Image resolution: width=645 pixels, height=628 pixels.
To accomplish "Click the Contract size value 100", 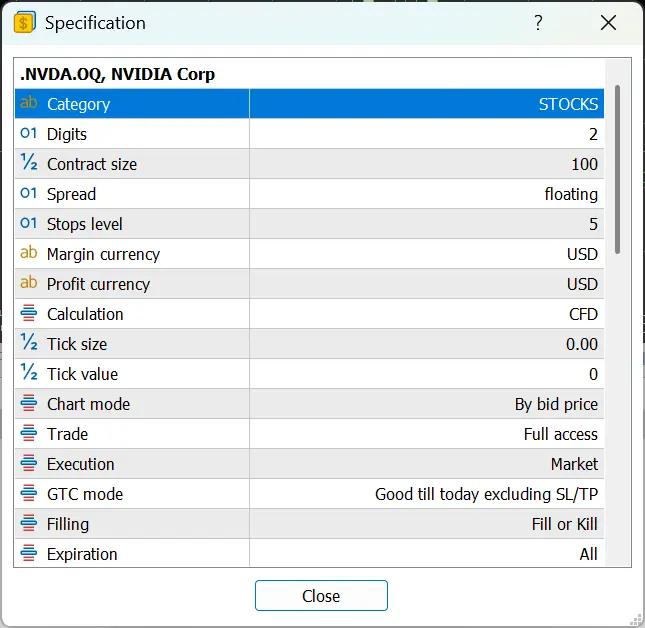I will [585, 165].
